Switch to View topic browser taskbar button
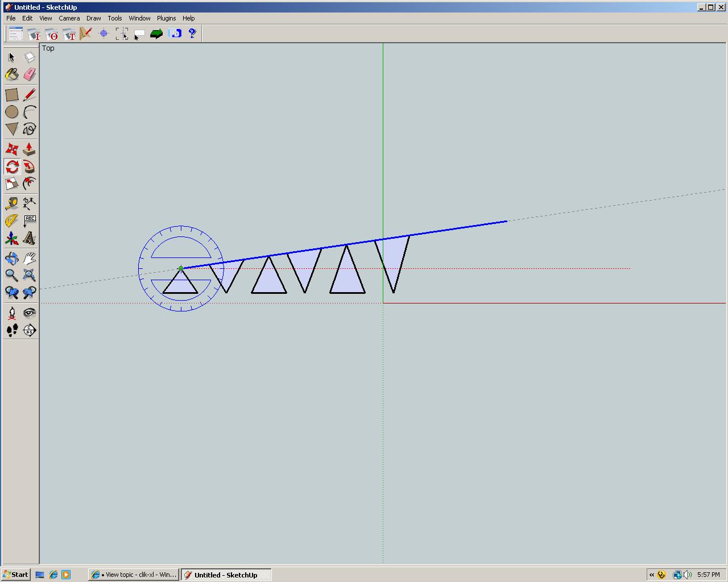 (134, 575)
